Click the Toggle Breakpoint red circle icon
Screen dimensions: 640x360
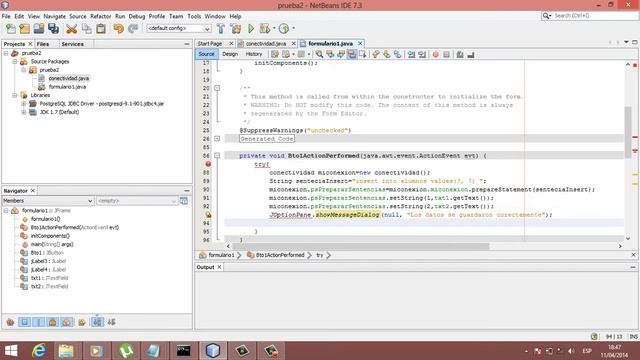pyautogui.click(x=436, y=54)
